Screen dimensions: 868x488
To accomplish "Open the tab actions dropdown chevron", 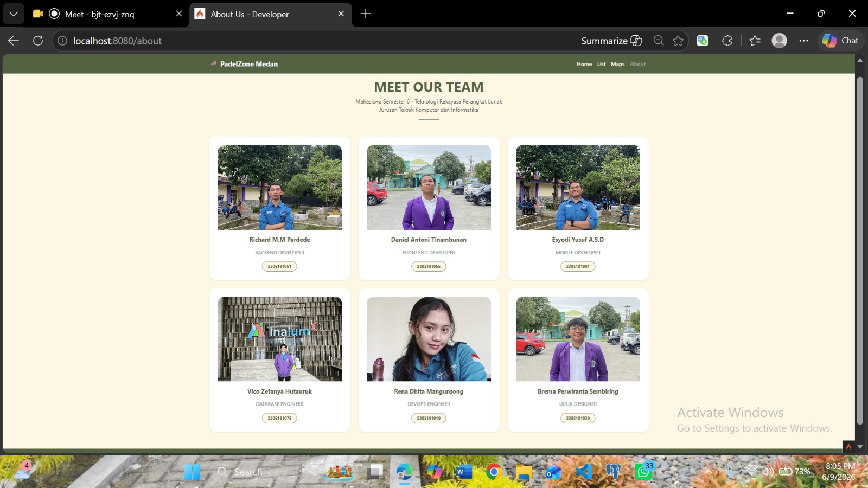I will [14, 14].
